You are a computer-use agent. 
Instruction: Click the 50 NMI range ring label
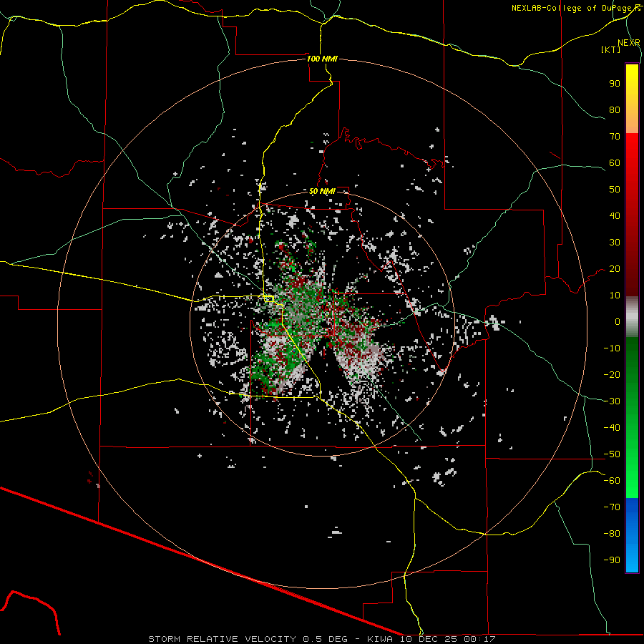[322, 191]
